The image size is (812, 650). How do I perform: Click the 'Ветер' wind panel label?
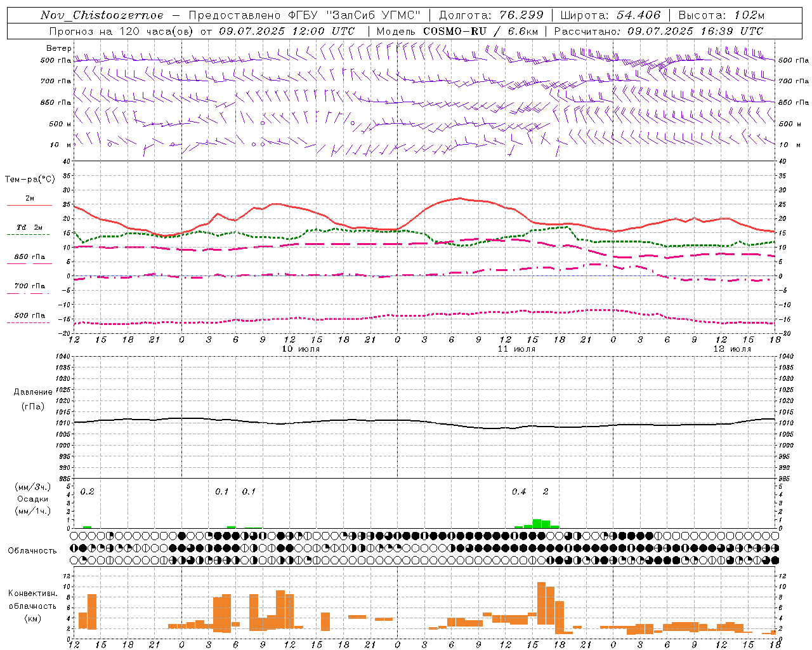59,48
